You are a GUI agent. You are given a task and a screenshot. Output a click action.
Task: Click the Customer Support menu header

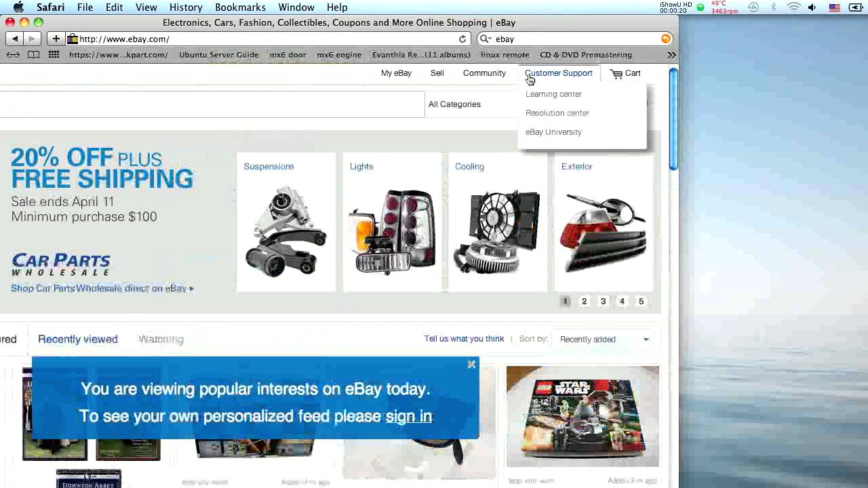click(559, 73)
